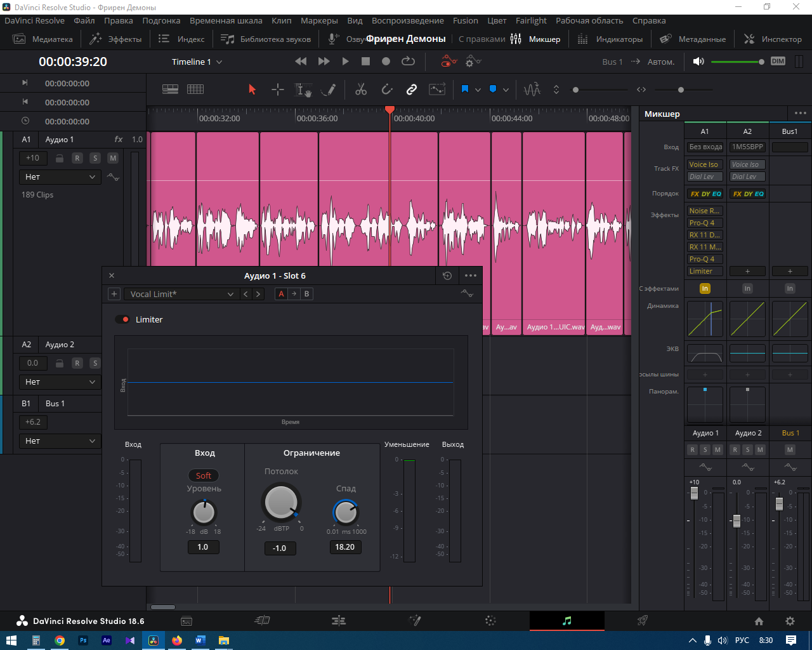Open the Инспектор panel
Viewport: 812px width, 650px height.
click(773, 39)
